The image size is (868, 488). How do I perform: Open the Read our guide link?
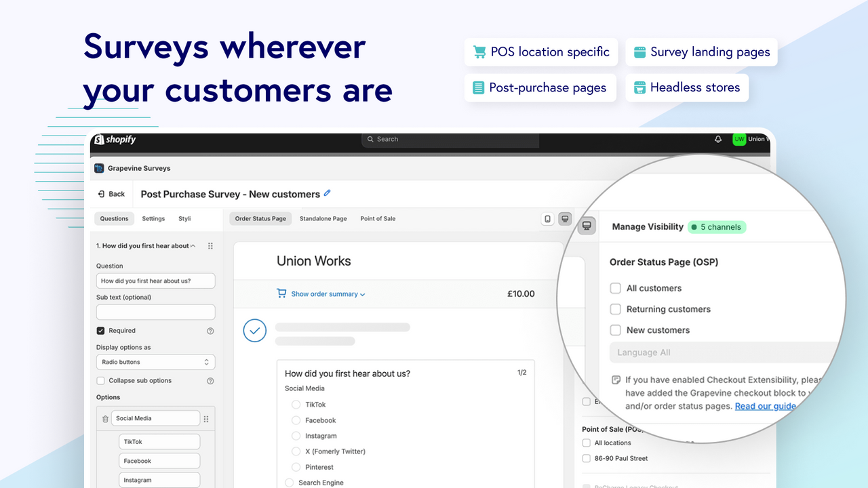click(765, 405)
